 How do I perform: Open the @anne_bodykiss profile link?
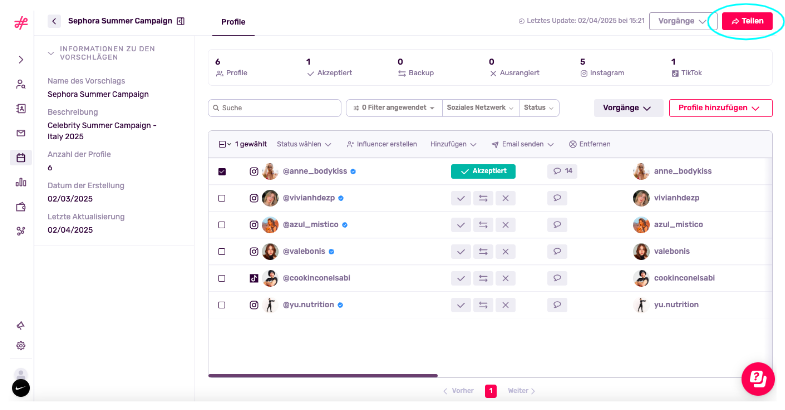click(x=315, y=171)
